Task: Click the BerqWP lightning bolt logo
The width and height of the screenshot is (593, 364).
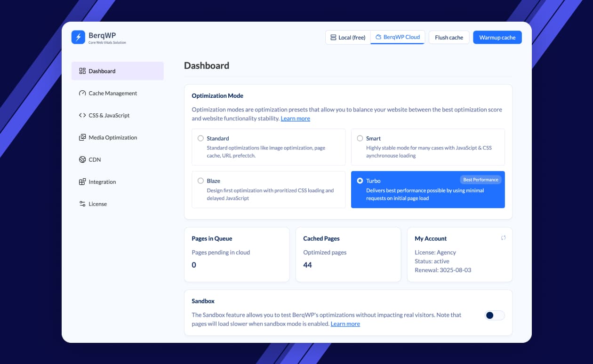Action: 78,37
